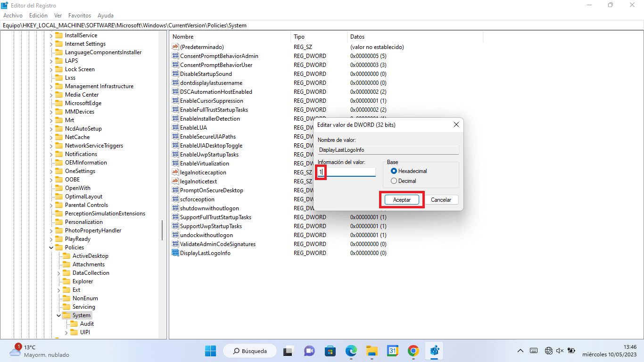Click Cancelar in the DWORD dialog
This screenshot has width=644, height=362.
[x=441, y=200]
